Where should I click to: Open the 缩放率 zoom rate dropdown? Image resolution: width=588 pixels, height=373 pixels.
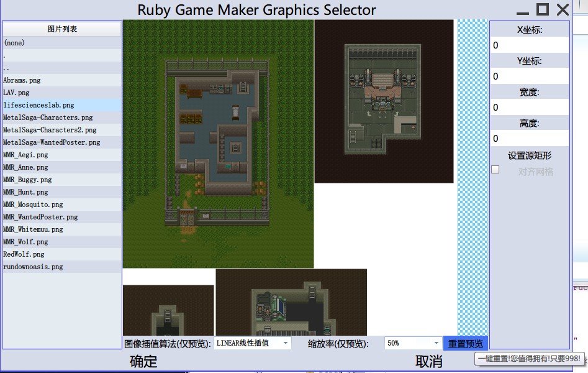pos(413,343)
